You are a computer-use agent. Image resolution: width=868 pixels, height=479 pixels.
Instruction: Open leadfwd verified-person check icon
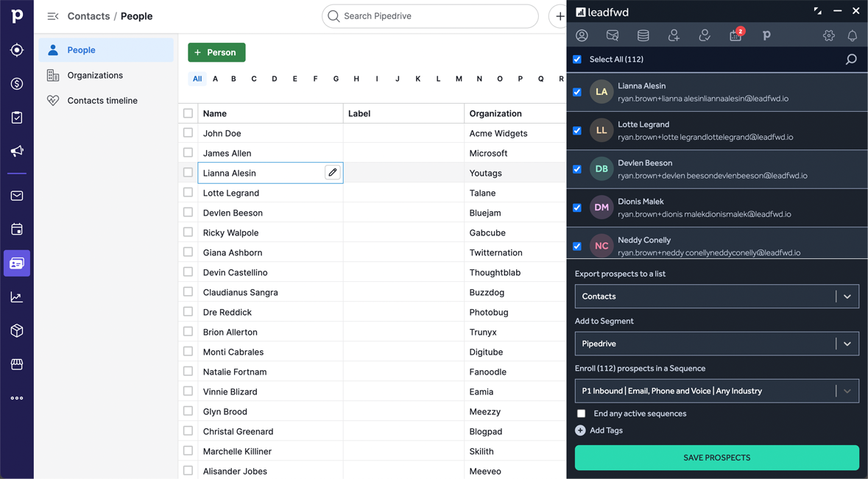point(704,35)
